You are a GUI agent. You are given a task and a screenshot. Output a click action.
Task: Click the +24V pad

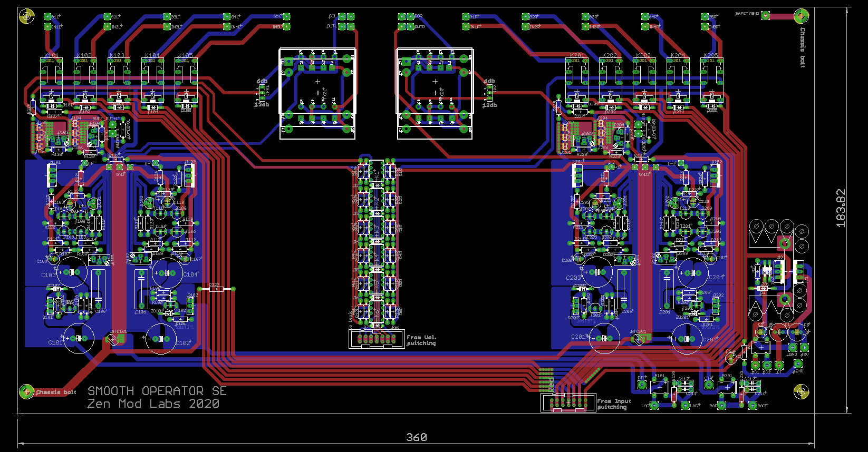coord(798,363)
